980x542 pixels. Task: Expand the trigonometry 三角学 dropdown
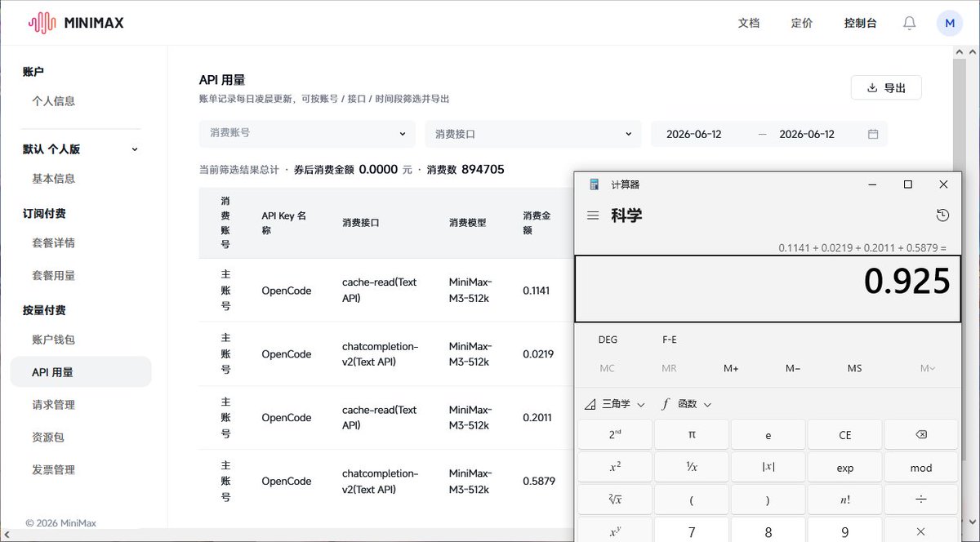click(x=615, y=404)
